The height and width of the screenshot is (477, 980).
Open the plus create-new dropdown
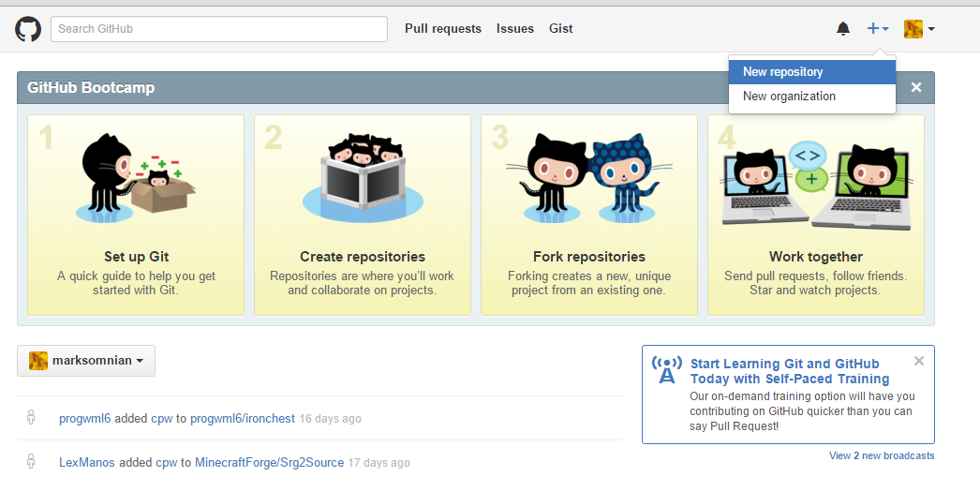(x=878, y=29)
